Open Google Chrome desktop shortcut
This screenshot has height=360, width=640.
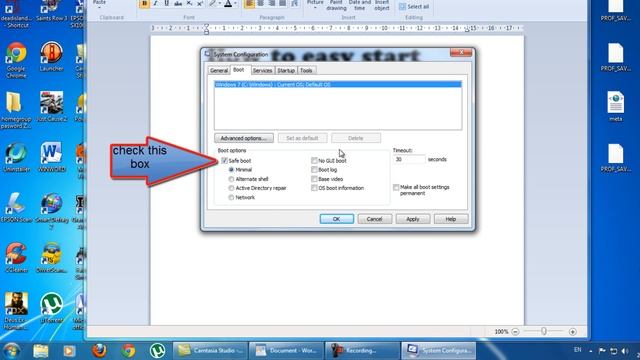[16, 60]
